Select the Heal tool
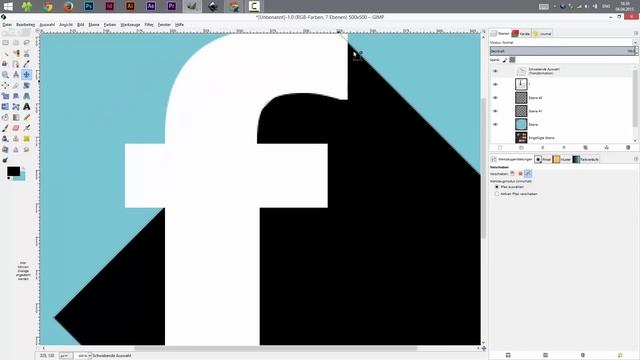This screenshot has height=360, width=640. (x=27, y=139)
